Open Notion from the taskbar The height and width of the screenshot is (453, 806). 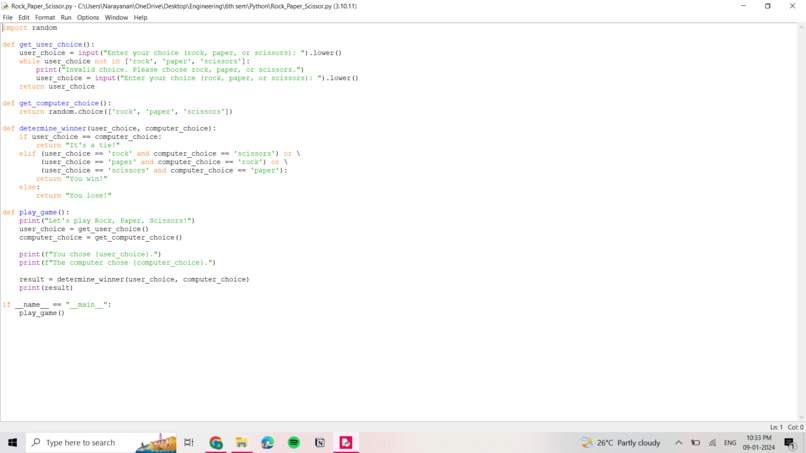pyautogui.click(x=320, y=442)
